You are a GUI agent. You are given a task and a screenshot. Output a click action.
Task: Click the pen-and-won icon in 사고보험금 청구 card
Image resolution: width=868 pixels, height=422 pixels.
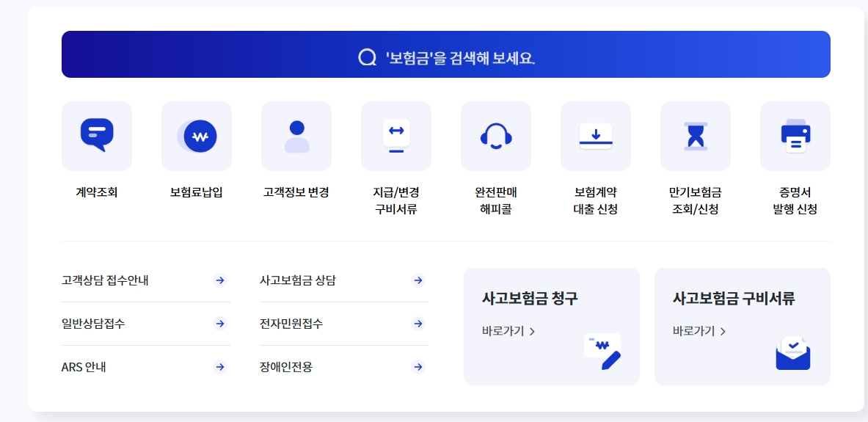click(603, 352)
